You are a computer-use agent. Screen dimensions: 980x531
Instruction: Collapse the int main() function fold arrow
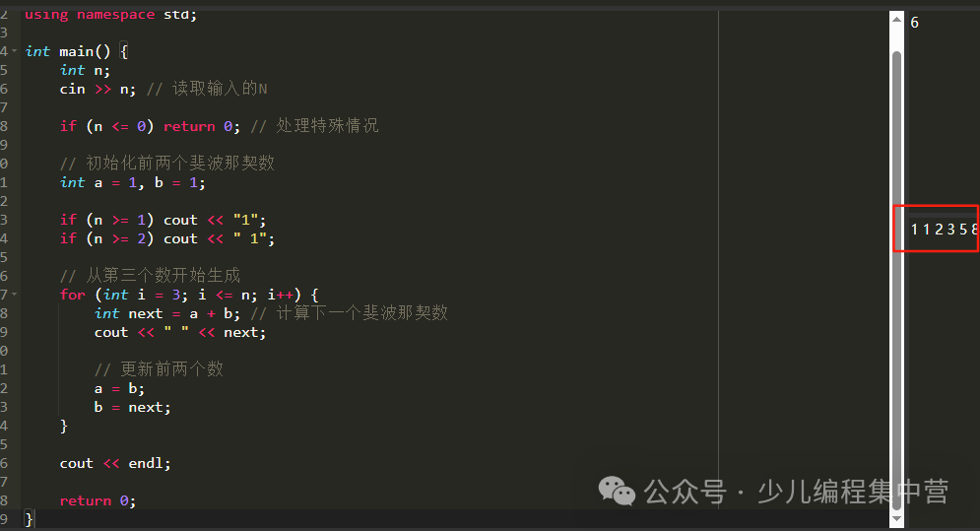point(15,50)
